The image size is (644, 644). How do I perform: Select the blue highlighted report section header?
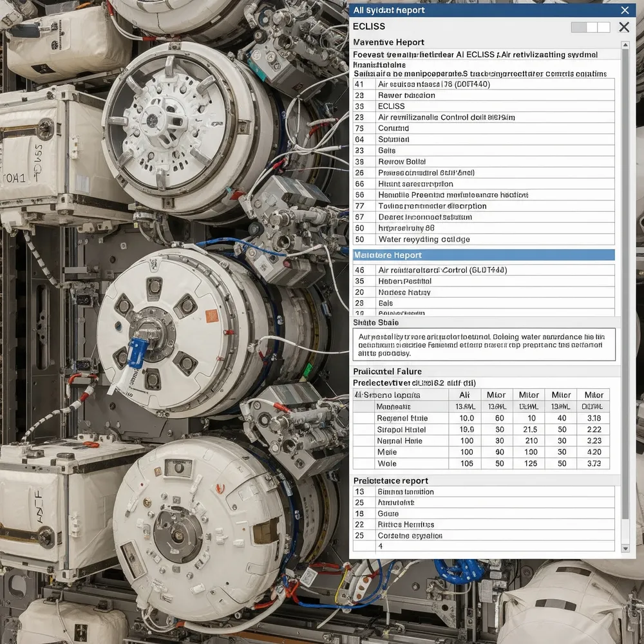(483, 255)
